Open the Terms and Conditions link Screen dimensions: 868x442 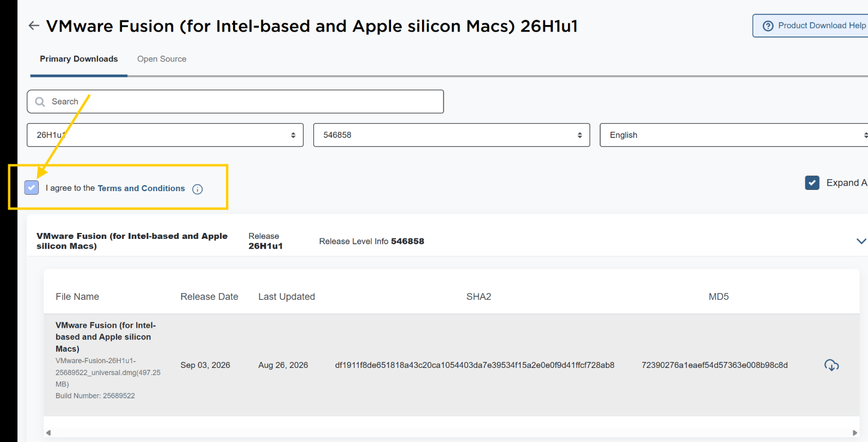pyautogui.click(x=141, y=188)
